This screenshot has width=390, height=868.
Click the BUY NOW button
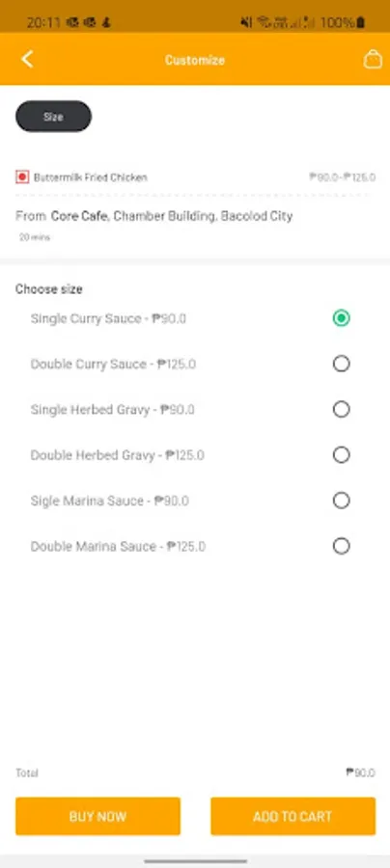[98, 816]
